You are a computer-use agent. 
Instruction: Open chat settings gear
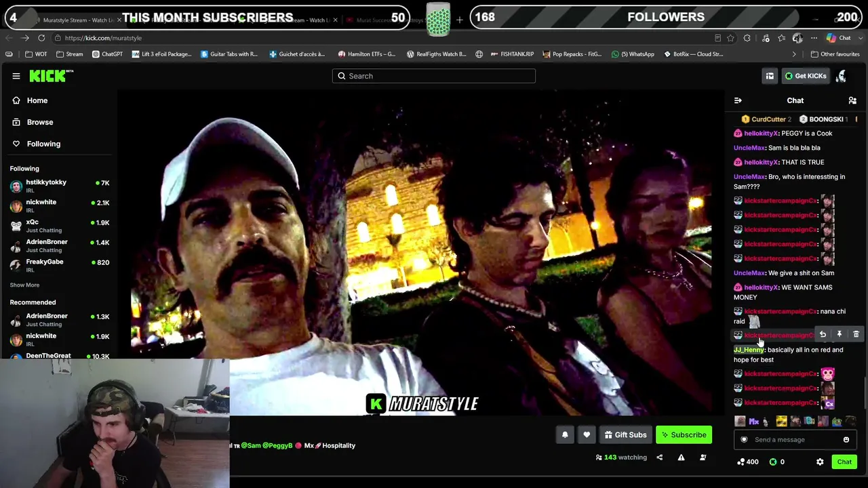pos(820,462)
